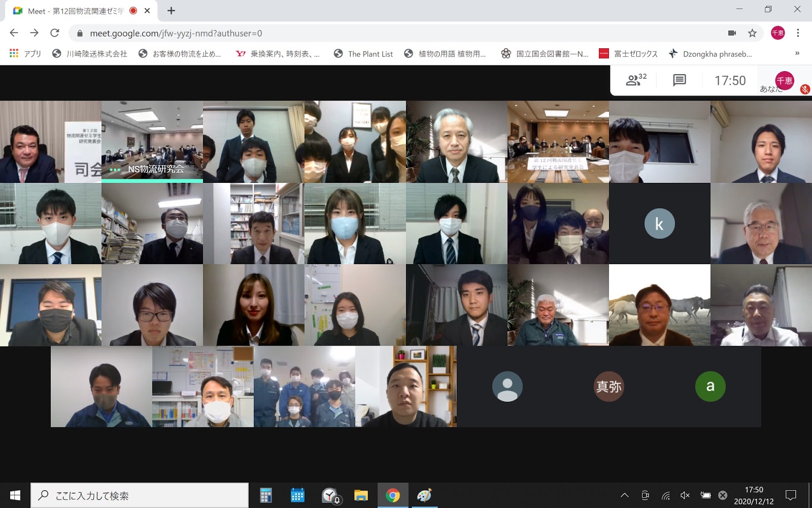
Task: Open the アプリ apps shortcut
Action: point(25,53)
